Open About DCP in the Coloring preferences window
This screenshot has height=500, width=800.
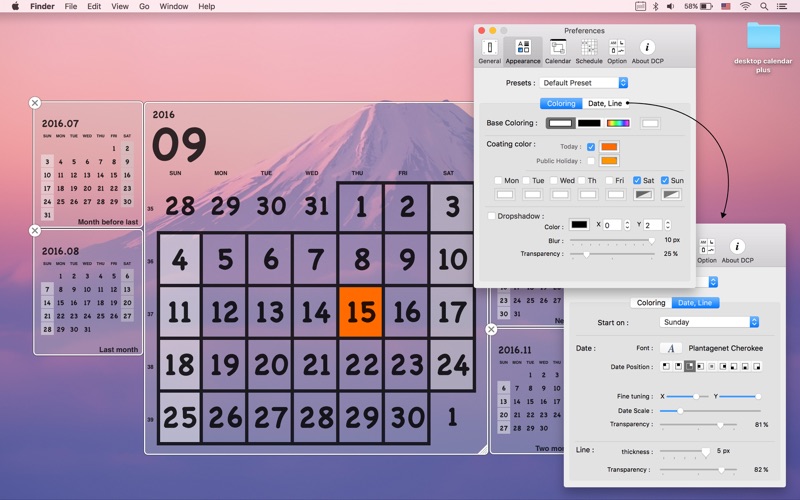click(647, 52)
